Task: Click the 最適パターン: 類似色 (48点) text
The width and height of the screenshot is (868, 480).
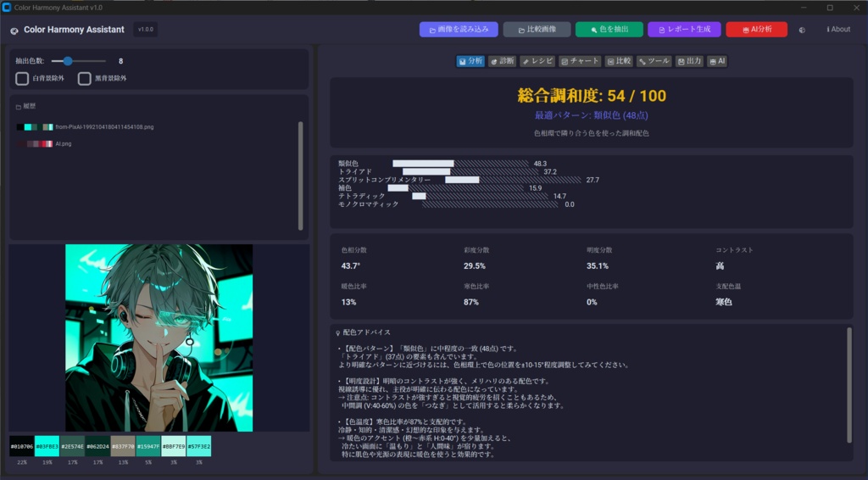Action: [591, 115]
